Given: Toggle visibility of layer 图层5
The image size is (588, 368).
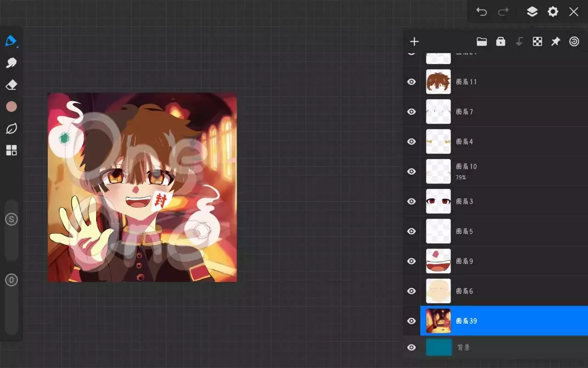Looking at the screenshot, I should [412, 231].
